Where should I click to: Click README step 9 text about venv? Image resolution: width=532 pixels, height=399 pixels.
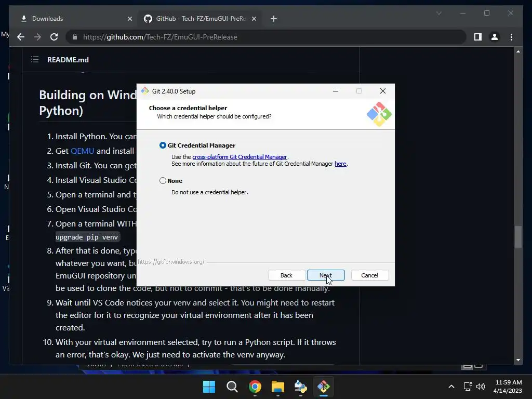(x=195, y=315)
